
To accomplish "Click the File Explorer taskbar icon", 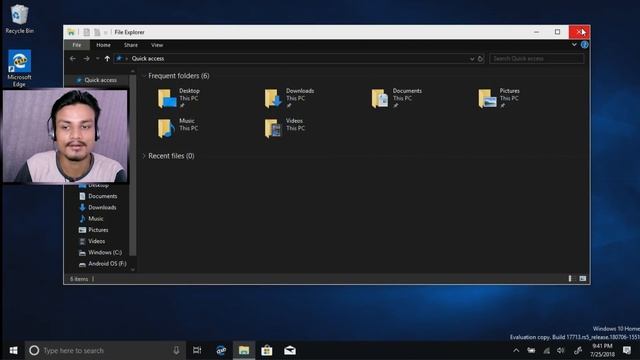I will [x=244, y=350].
